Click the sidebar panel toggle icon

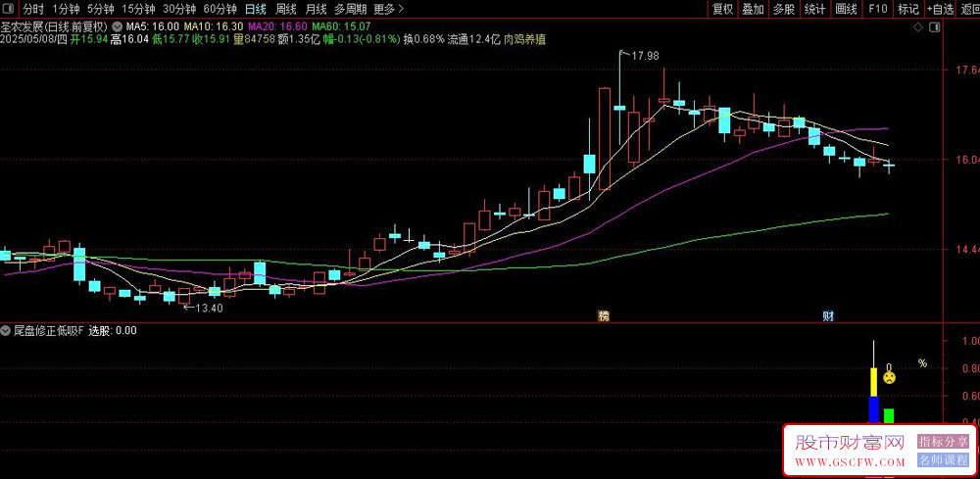[x=934, y=27]
